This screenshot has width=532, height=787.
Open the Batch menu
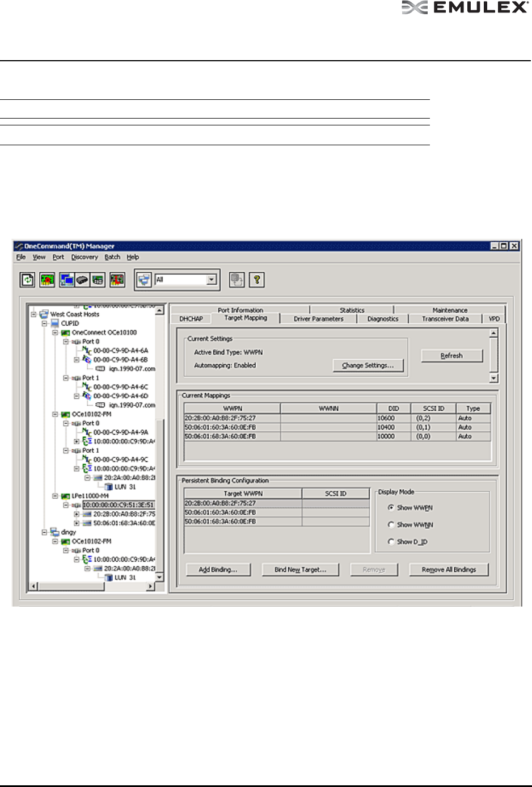tap(112, 257)
